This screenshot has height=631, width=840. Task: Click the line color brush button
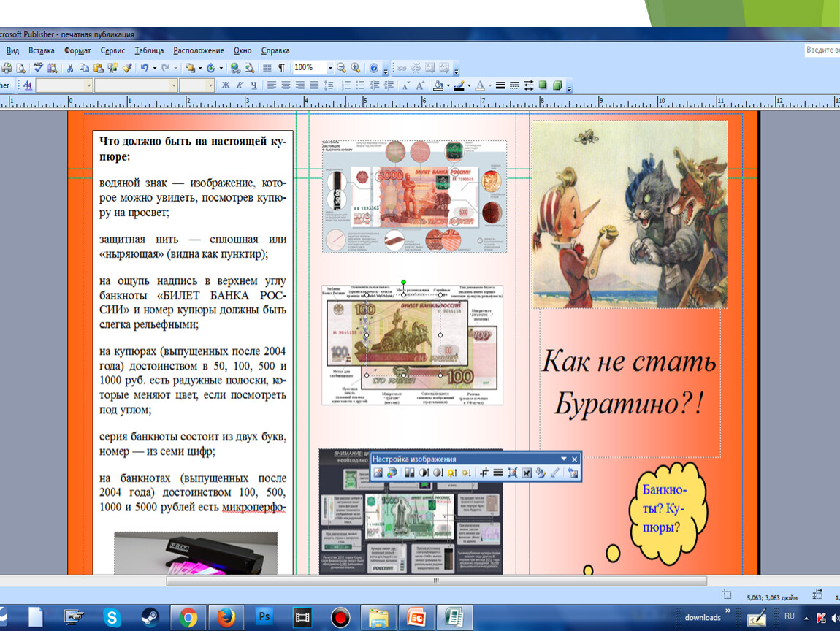coord(459,85)
